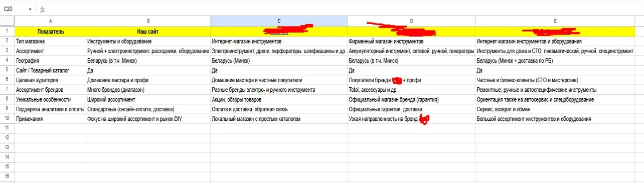Click cell 'Много брендов (диапазон)'
The width and height of the screenshot is (644, 183).
pos(148,90)
